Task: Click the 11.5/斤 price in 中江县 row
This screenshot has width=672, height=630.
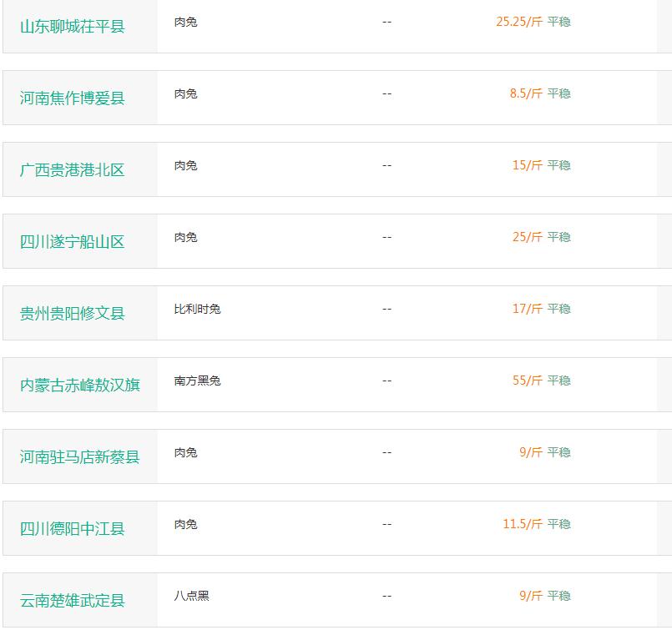Action: (522, 524)
